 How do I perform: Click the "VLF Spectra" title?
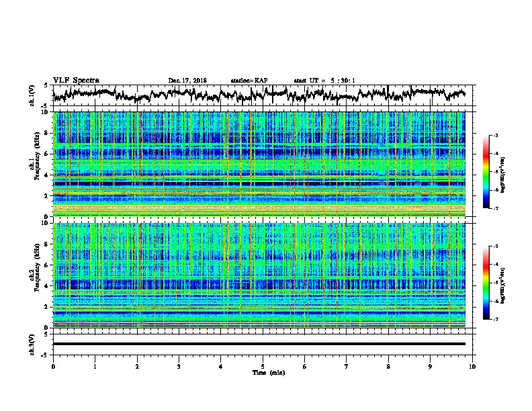[x=76, y=81]
